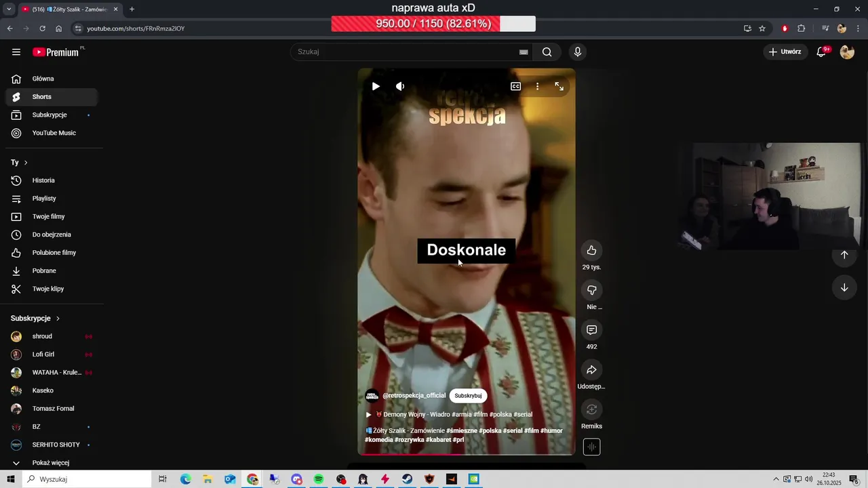Open Chrome media controls icon

pyautogui.click(x=825, y=28)
